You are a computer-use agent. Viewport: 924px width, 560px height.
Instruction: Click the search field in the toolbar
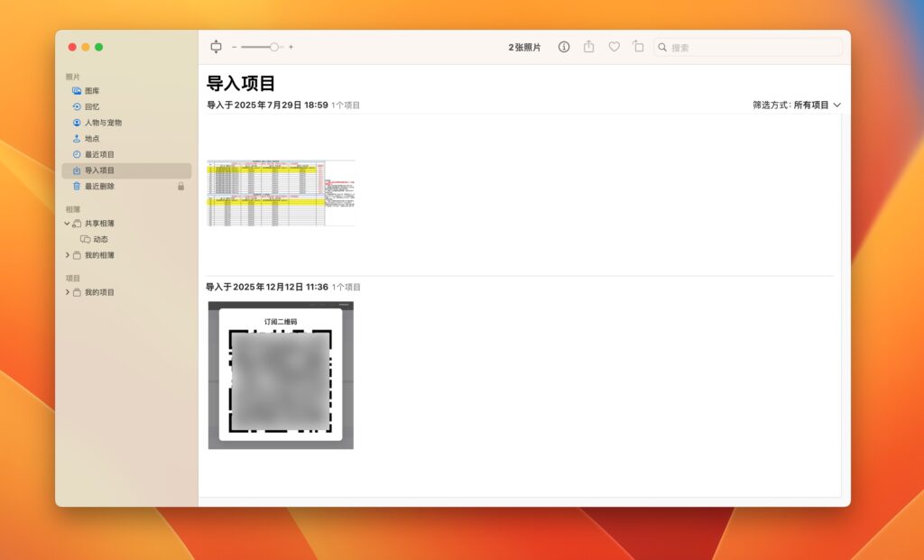pyautogui.click(x=749, y=46)
